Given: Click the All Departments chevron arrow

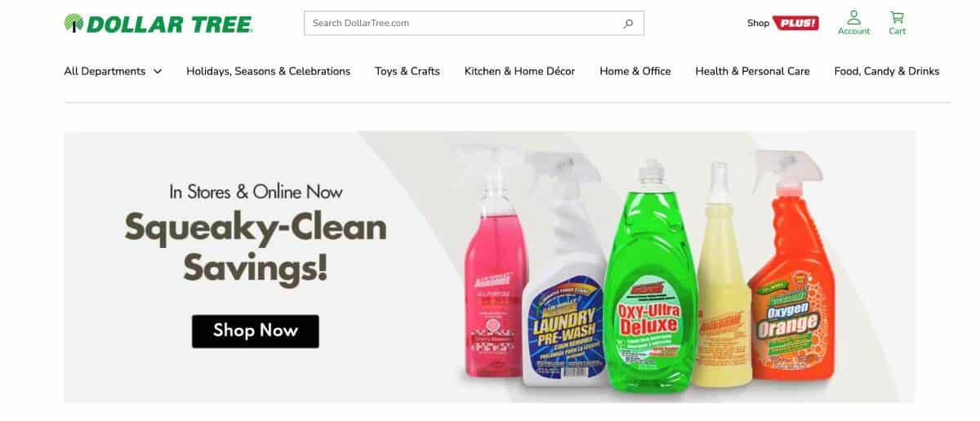Looking at the screenshot, I should (x=157, y=72).
